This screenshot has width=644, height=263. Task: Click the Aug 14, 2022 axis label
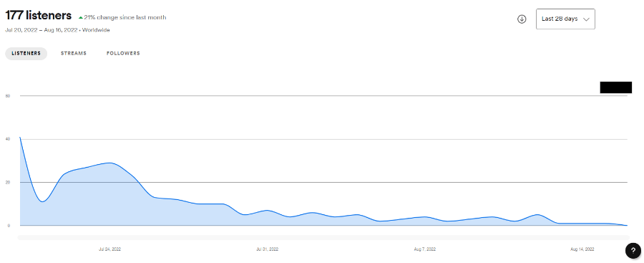(x=582, y=249)
